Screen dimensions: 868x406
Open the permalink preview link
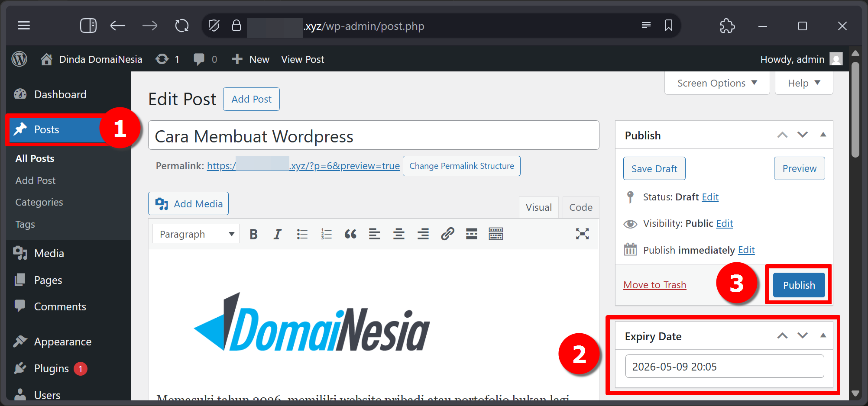pyautogui.click(x=303, y=166)
